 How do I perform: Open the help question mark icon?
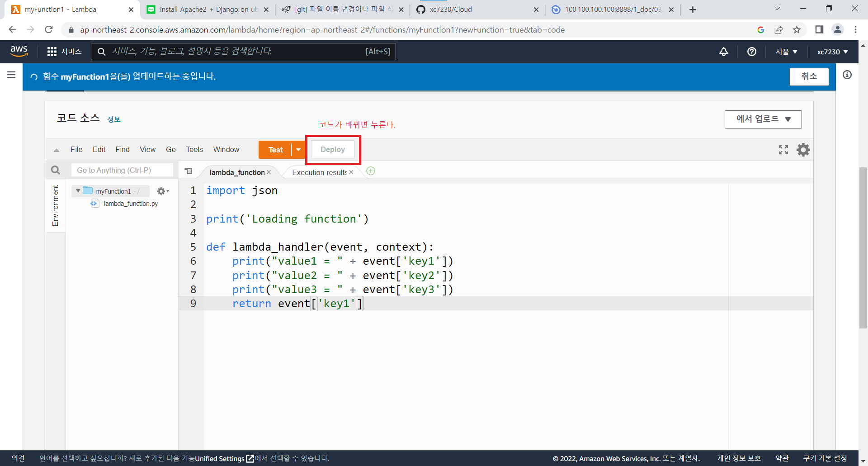(752, 52)
